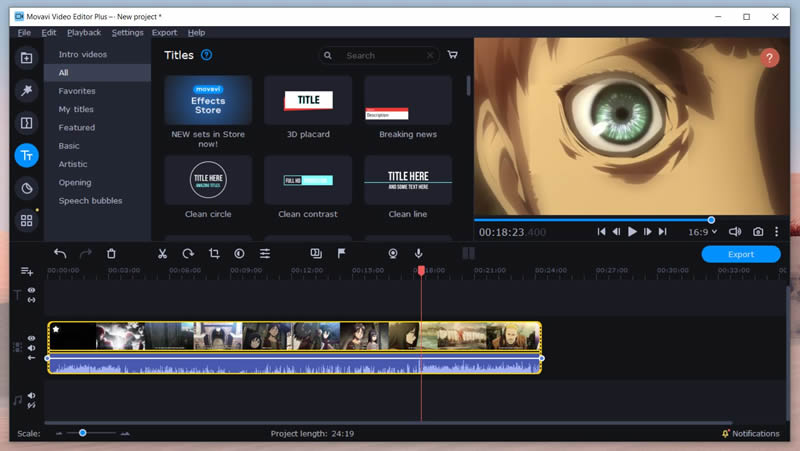Record voiceover with microphone icon

point(418,254)
